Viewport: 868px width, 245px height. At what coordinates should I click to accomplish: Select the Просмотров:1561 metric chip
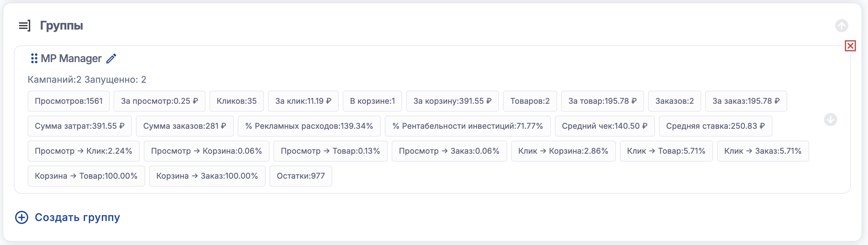point(68,101)
